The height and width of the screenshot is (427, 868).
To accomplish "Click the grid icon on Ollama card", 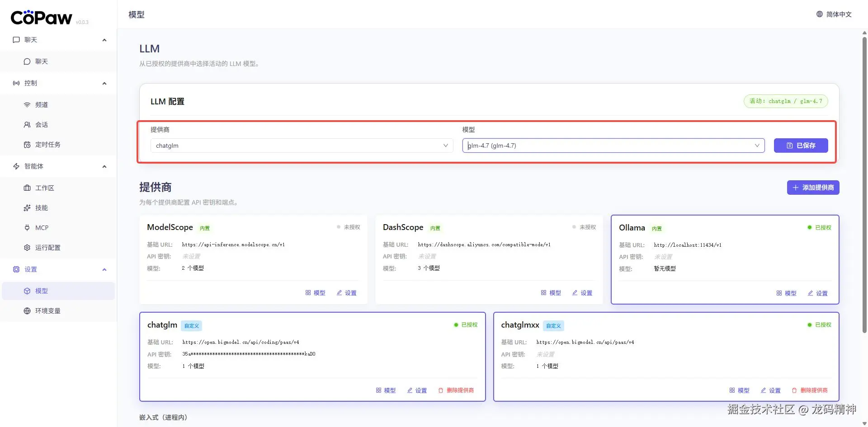I will coord(779,293).
